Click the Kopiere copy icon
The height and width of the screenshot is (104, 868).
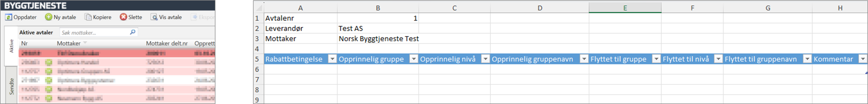pyautogui.click(x=88, y=17)
